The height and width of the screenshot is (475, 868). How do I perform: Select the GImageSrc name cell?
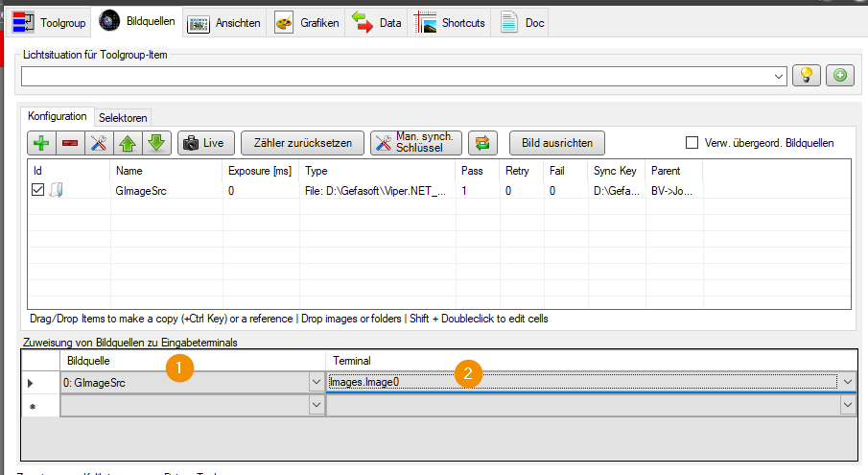(x=167, y=190)
